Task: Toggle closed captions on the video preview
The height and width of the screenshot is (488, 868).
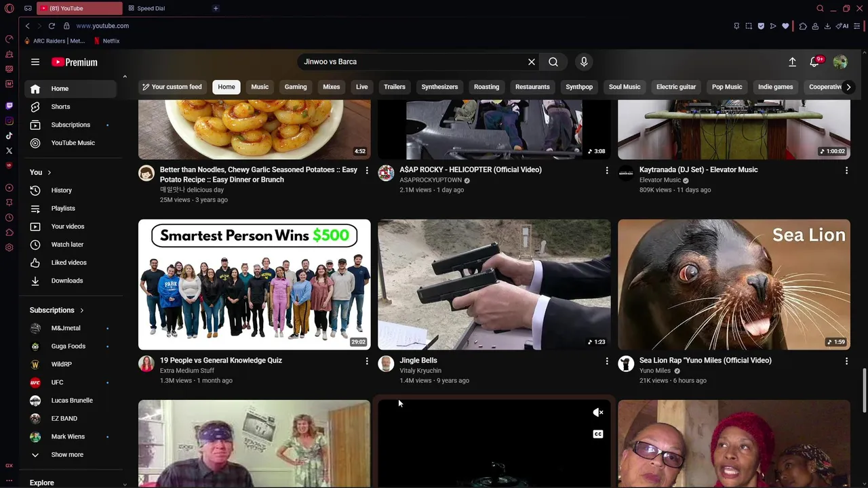Action: pyautogui.click(x=598, y=434)
